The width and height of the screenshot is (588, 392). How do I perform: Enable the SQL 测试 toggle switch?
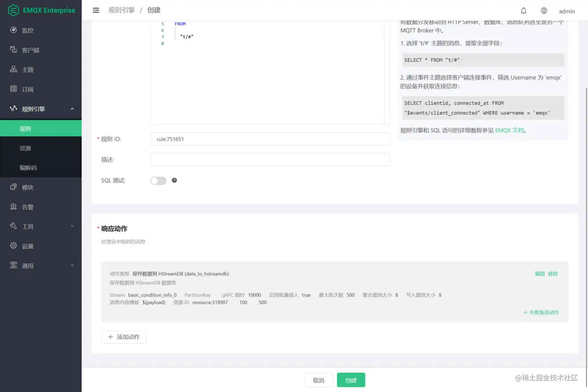pyautogui.click(x=158, y=180)
